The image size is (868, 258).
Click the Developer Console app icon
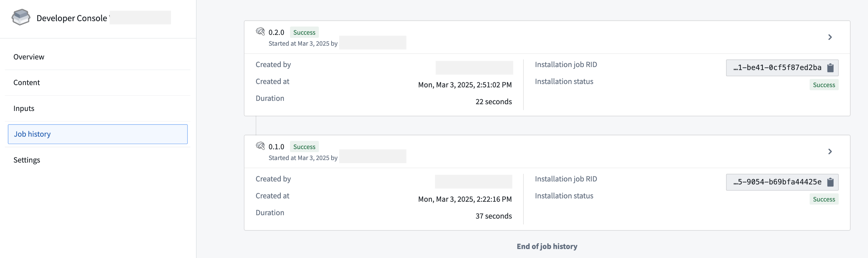[20, 18]
